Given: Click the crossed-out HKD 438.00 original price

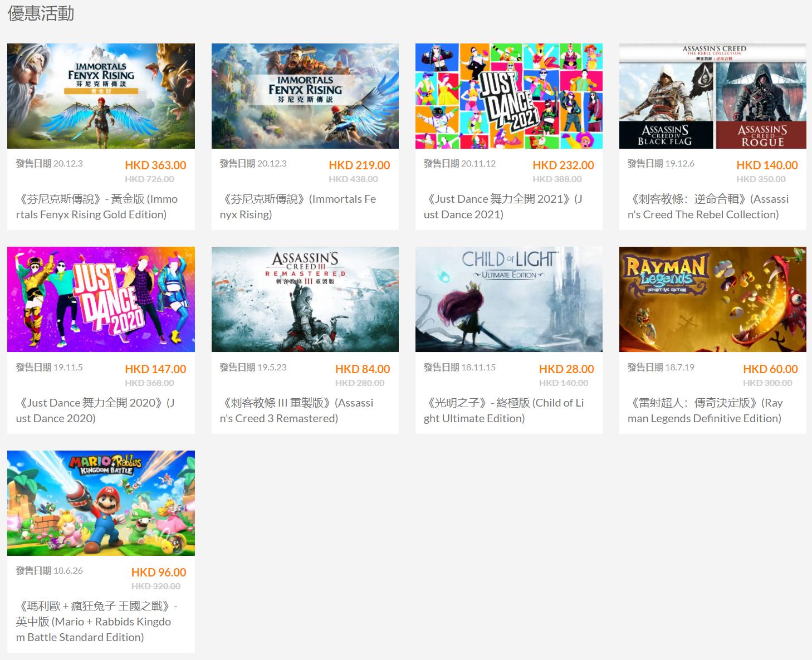Looking at the screenshot, I should tap(353, 179).
